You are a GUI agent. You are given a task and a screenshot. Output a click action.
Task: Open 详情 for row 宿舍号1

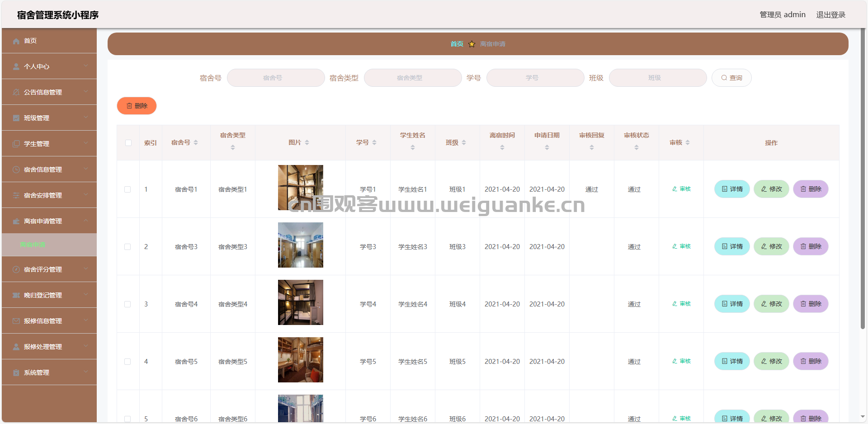point(732,189)
